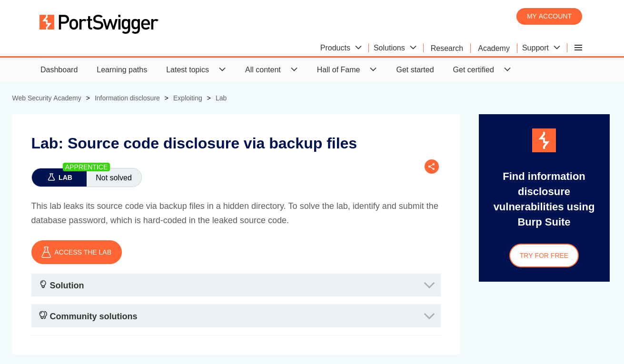Click the orange share icon

(431, 167)
